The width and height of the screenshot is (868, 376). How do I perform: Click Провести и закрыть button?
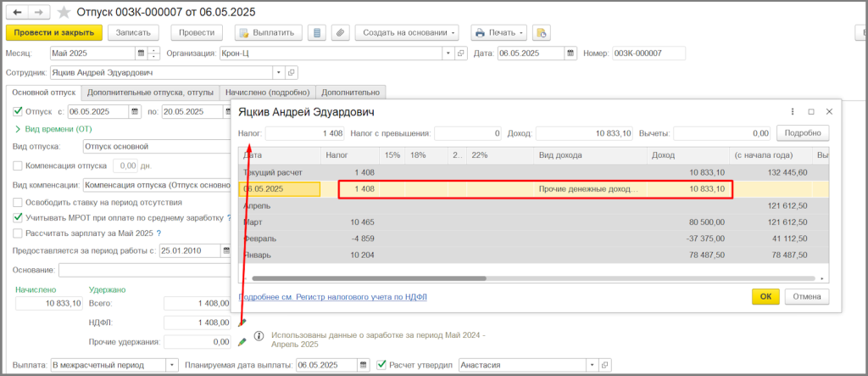(x=53, y=33)
